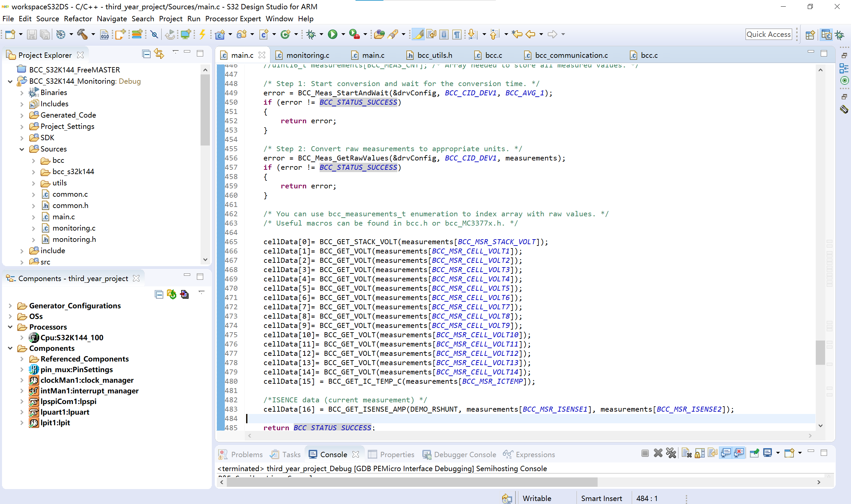Toggle Show Console When Standard Error Changes
The width and height of the screenshot is (851, 504).
coord(739,453)
